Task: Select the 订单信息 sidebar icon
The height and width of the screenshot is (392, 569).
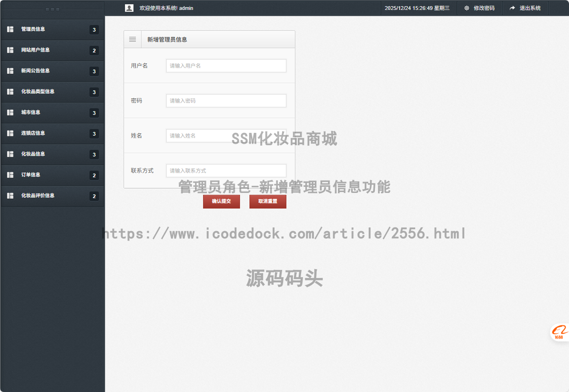Action: point(10,175)
